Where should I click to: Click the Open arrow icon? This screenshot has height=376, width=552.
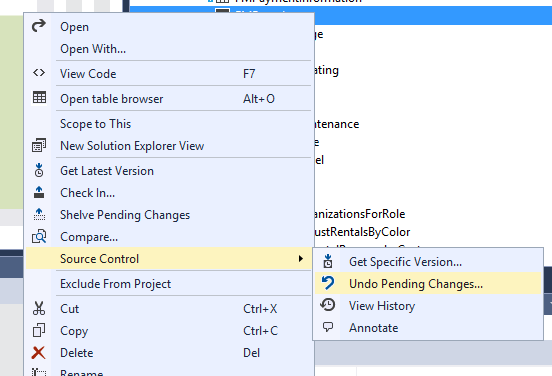(39, 26)
